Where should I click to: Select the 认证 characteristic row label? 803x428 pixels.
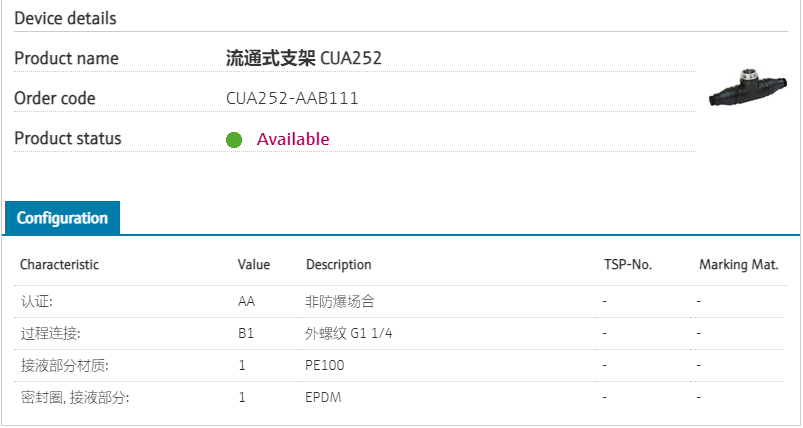pos(36,301)
